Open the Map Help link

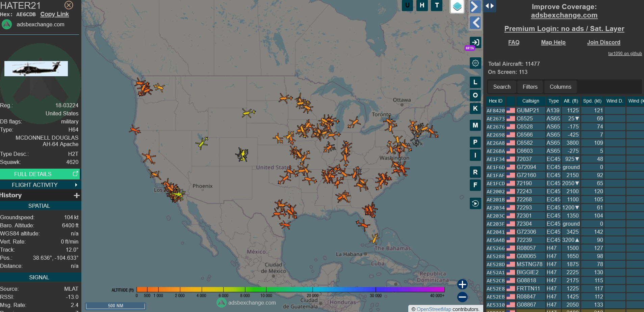click(x=553, y=42)
